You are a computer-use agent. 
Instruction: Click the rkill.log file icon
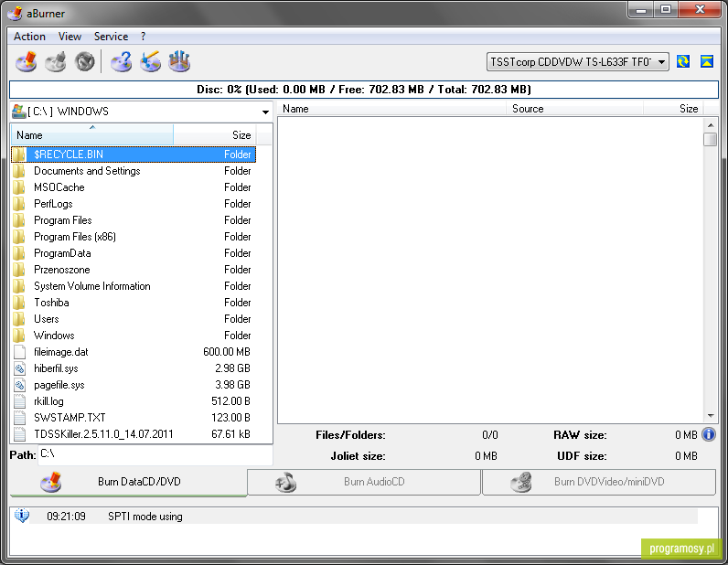coord(19,401)
